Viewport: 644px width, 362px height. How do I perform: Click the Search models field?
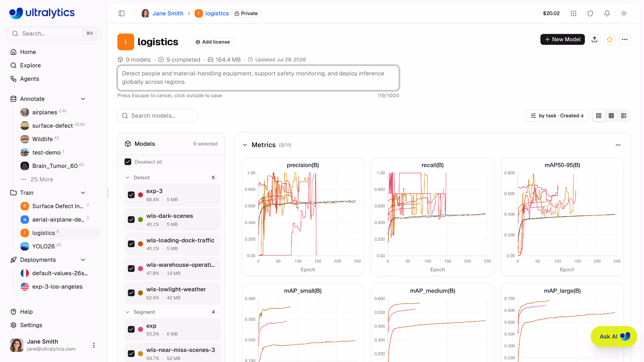pyautogui.click(x=158, y=116)
